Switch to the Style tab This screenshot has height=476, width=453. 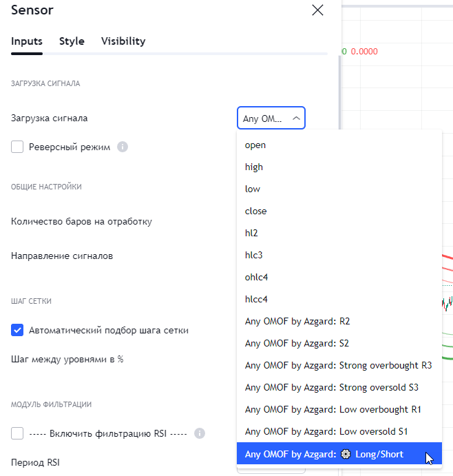click(x=72, y=41)
